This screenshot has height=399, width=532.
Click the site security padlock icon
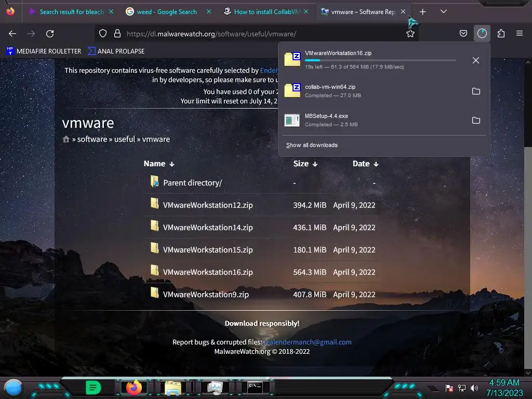[x=117, y=34]
